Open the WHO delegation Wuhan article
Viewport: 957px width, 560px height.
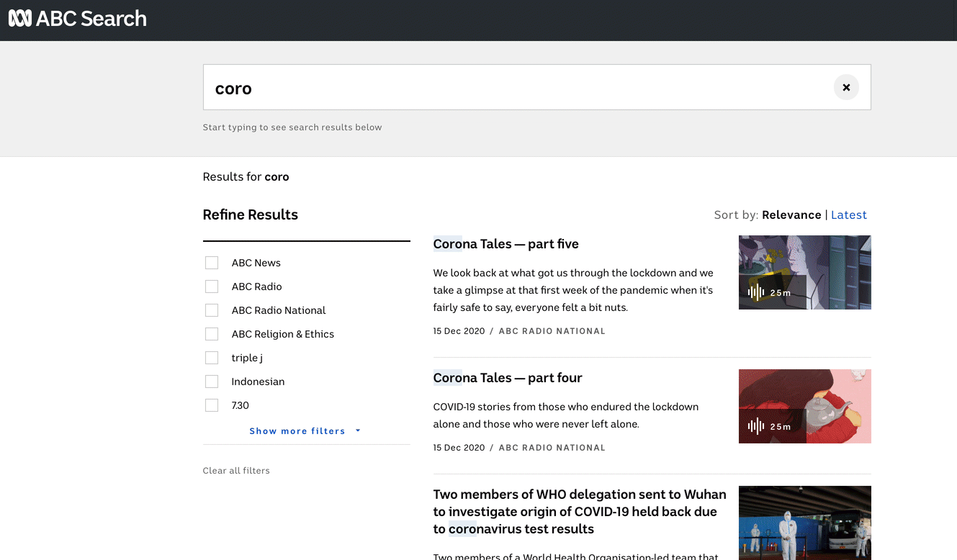pos(580,512)
